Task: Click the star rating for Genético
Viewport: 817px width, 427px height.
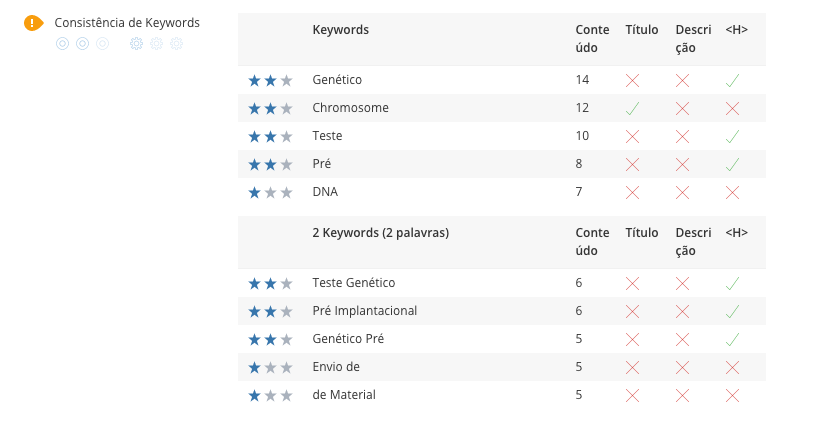Action: tap(270, 80)
